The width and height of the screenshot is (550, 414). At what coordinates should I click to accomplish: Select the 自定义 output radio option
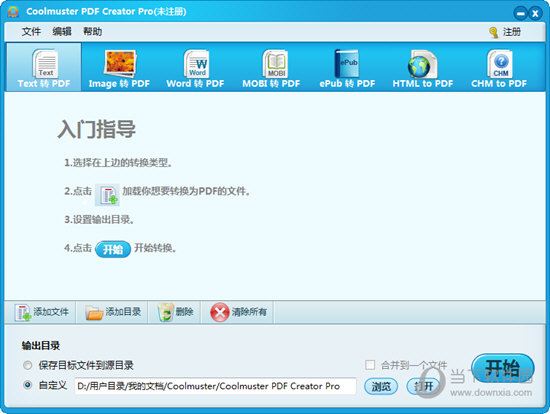point(27,385)
